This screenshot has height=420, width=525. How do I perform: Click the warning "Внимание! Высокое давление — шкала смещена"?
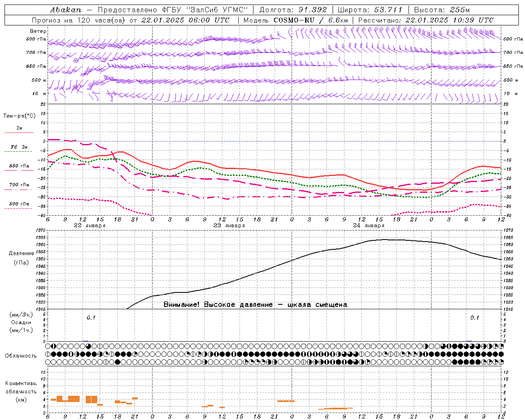point(256,305)
